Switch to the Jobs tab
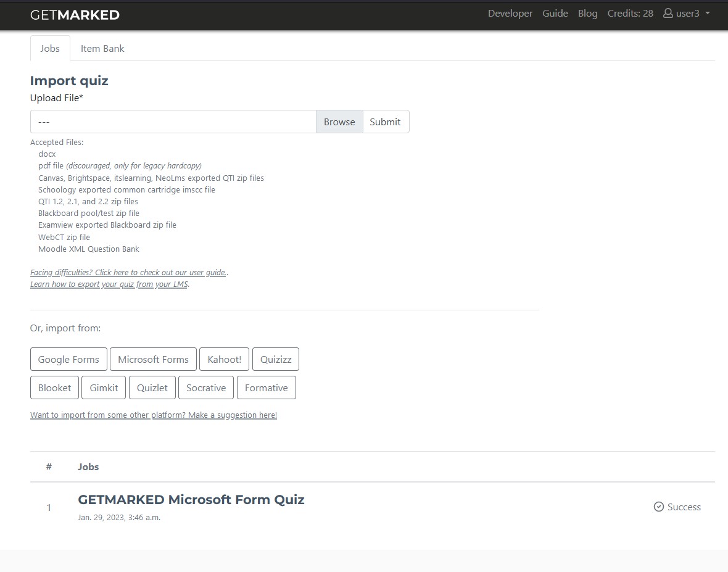The height and width of the screenshot is (572, 728). pos(50,48)
